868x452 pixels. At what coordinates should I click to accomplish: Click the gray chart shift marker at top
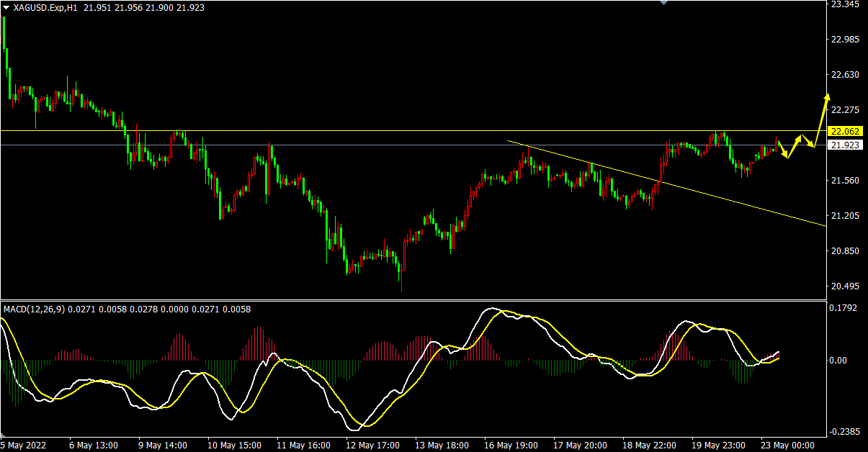pos(665,3)
